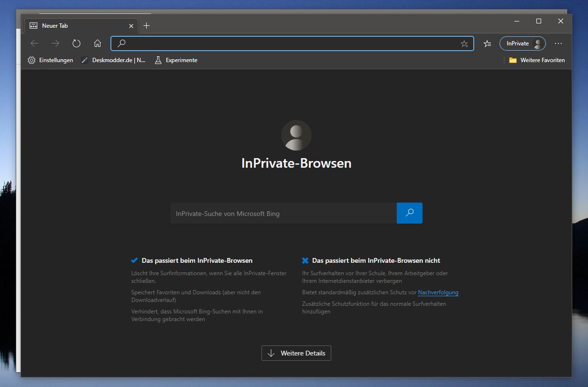588x387 pixels.
Task: Click the text 'Ihr Surfverhalten vor Ihrer Schule'
Action: coord(375,277)
